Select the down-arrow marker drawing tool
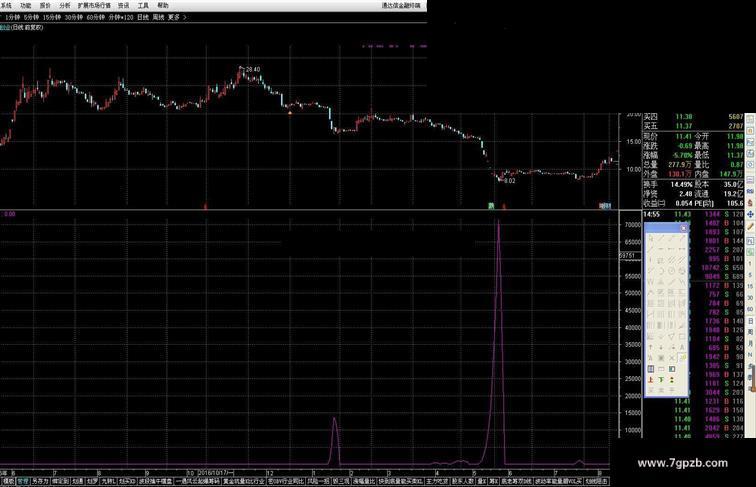756x487 pixels. click(x=661, y=347)
